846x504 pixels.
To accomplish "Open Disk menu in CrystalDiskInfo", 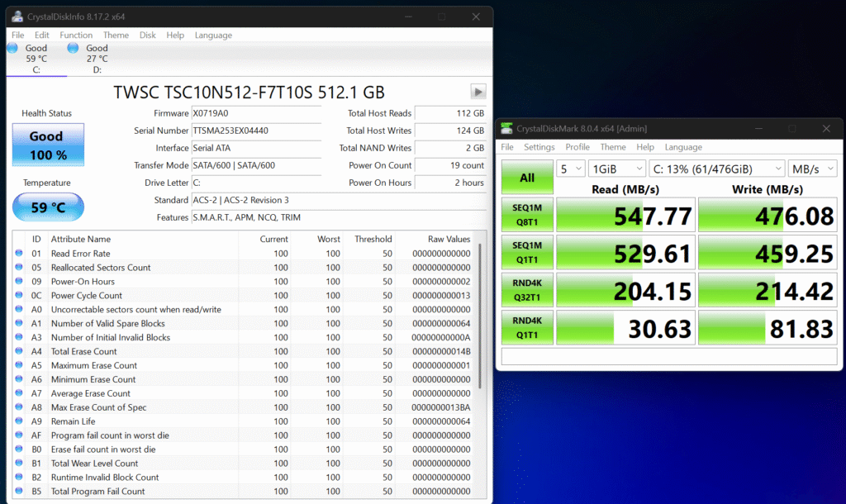I will click(147, 36).
